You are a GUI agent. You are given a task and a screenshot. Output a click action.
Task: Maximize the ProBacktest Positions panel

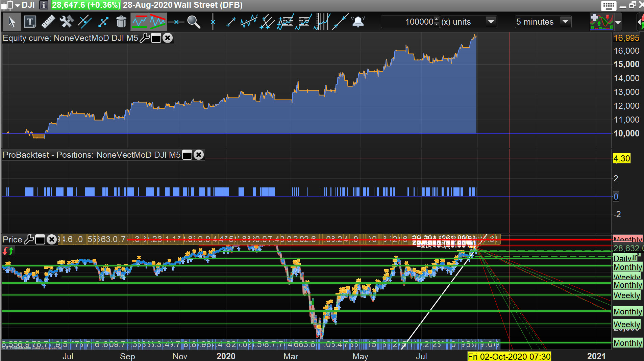(x=187, y=155)
